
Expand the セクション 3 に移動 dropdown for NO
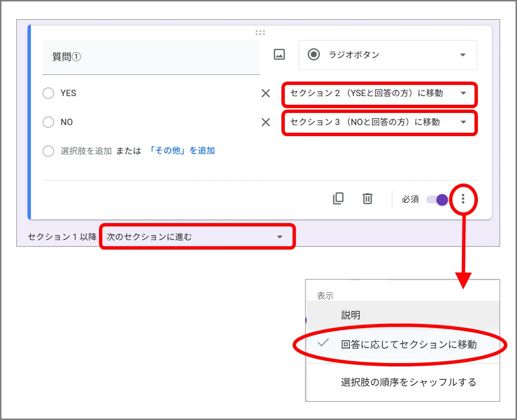(379, 123)
